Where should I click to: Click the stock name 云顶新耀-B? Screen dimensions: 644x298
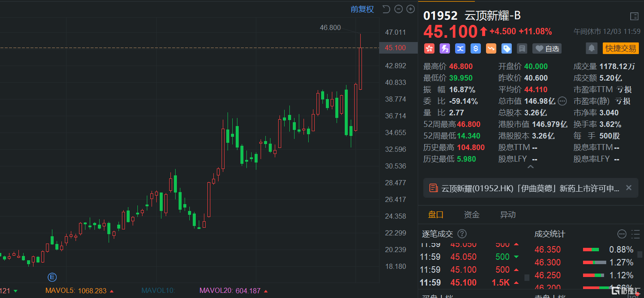493,16
